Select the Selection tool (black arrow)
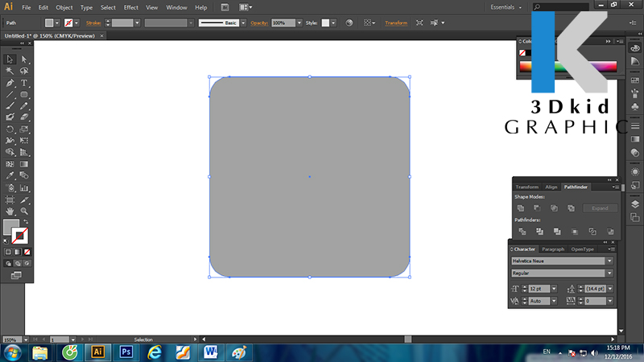This screenshot has width=644, height=362. (x=10, y=60)
